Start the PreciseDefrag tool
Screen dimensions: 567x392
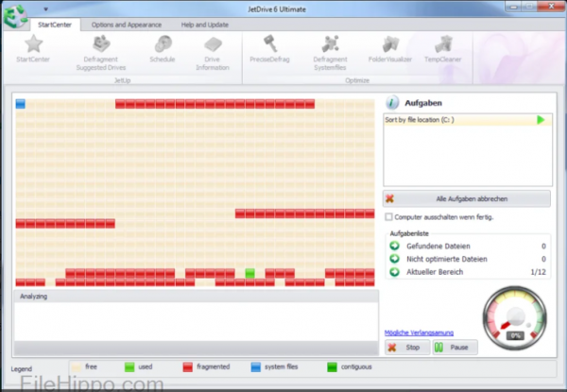[x=269, y=49]
